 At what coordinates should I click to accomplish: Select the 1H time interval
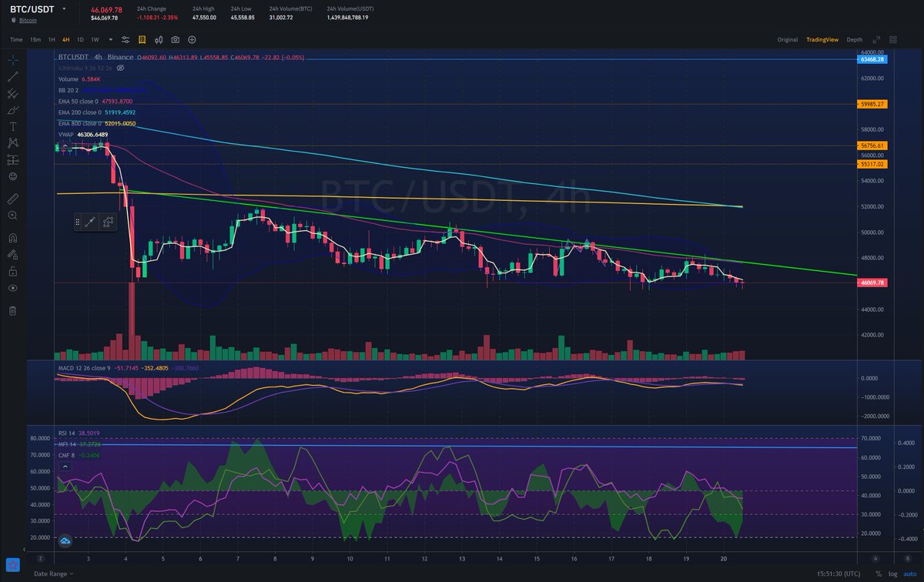tap(52, 39)
